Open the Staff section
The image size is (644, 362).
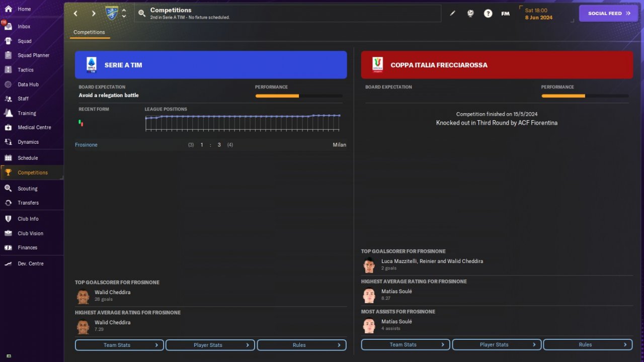[32, 99]
